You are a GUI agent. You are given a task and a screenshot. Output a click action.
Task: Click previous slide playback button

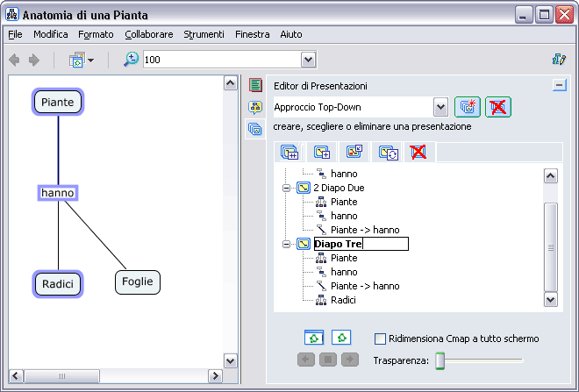(x=306, y=360)
